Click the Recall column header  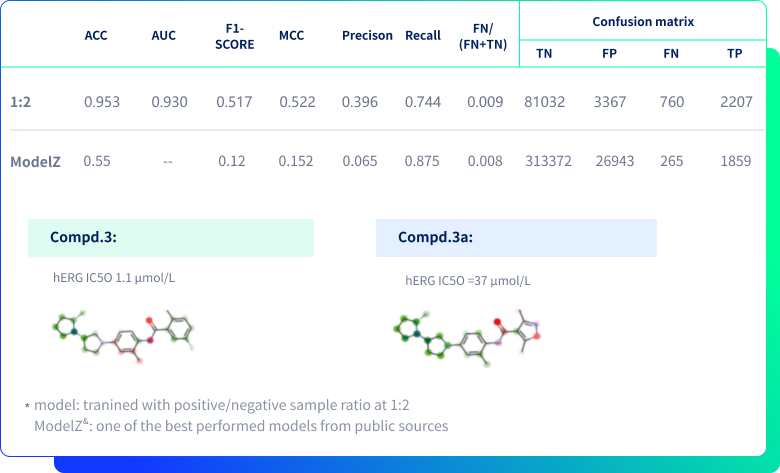[423, 36]
